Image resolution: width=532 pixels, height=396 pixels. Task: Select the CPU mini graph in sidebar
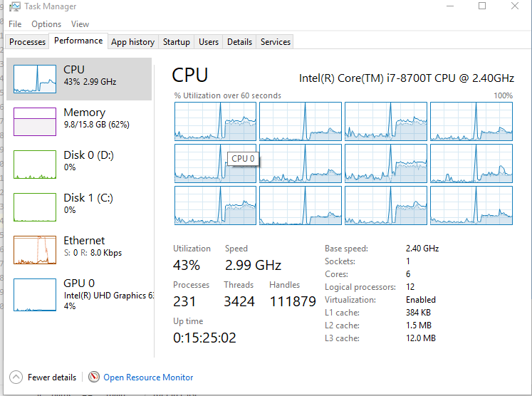(x=35, y=79)
